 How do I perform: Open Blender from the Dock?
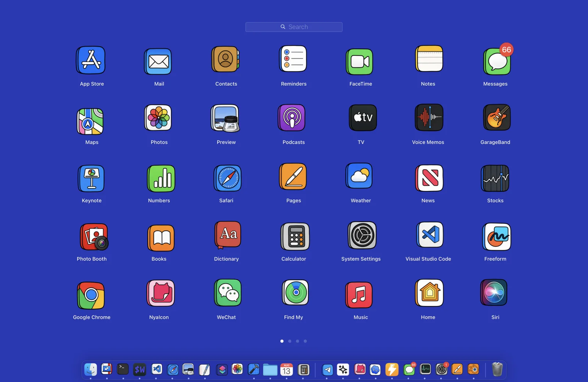click(x=473, y=369)
